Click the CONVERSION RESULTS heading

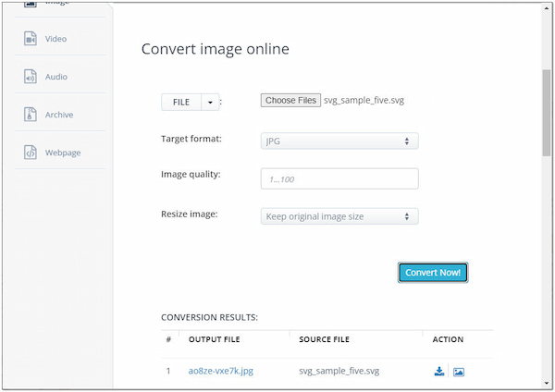tap(210, 317)
